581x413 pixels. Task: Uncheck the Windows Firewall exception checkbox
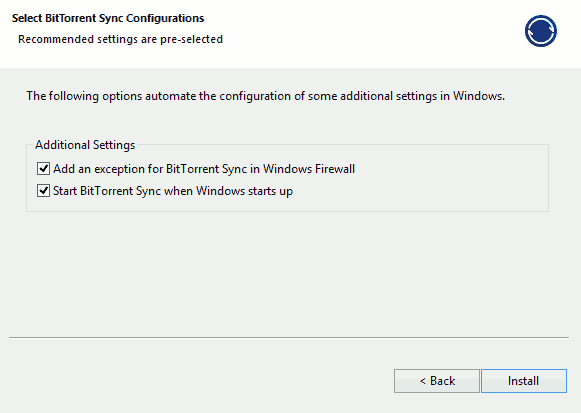point(43,169)
